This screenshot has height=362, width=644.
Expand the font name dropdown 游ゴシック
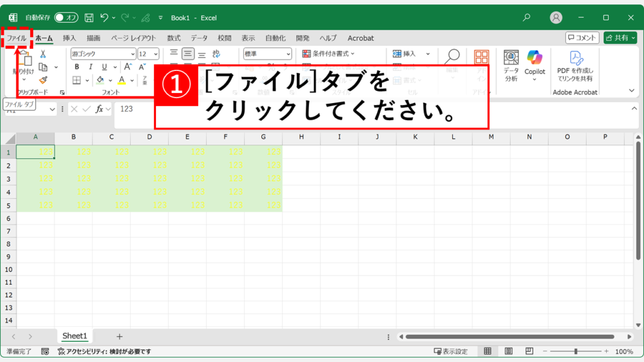[x=133, y=54]
